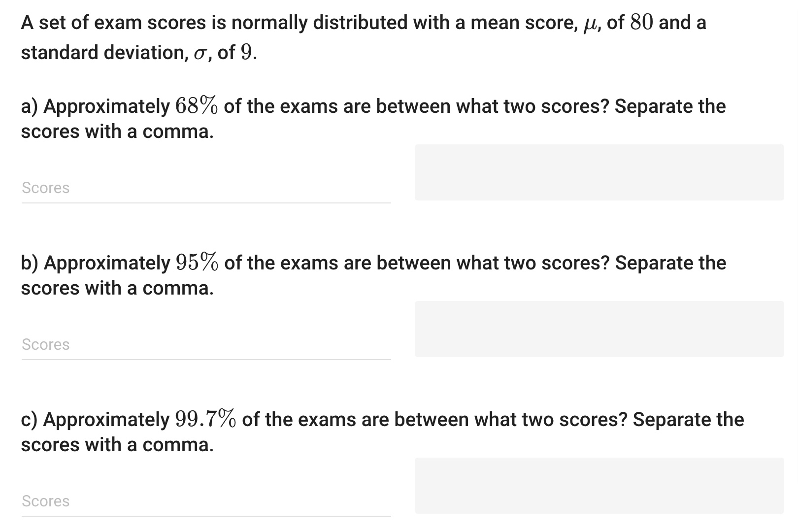798x532 pixels.
Task: Click the 68% value in question a
Action: coord(196,105)
